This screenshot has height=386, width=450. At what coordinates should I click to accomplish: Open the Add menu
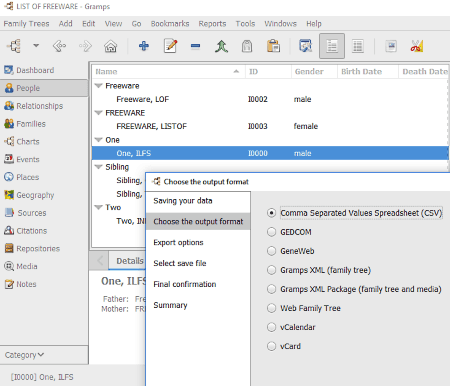click(65, 24)
